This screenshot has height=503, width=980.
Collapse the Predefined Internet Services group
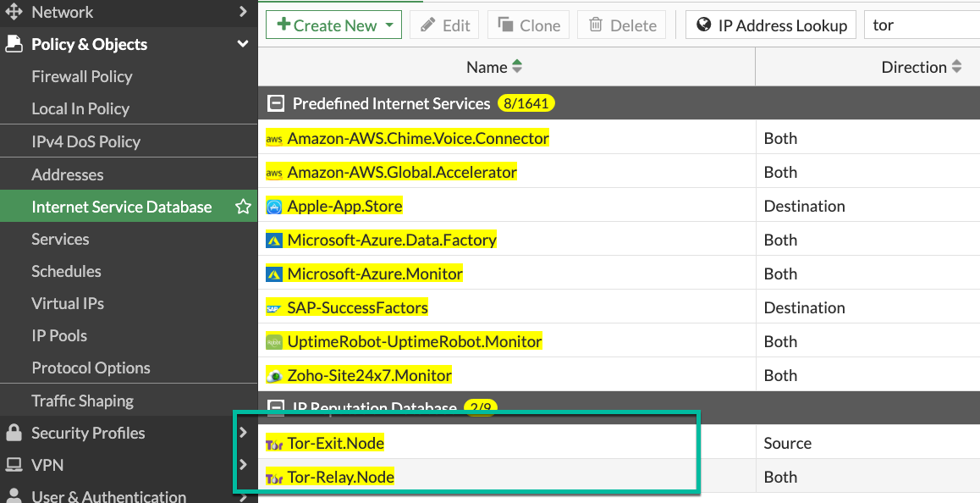pos(275,104)
